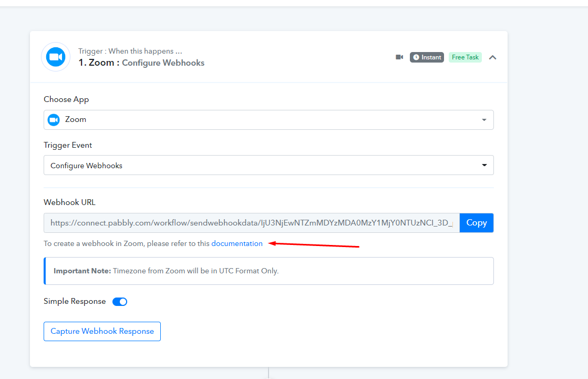Screen dimensions: 588x379
Task: Toggle the Simple Response switch
Action: pos(120,302)
